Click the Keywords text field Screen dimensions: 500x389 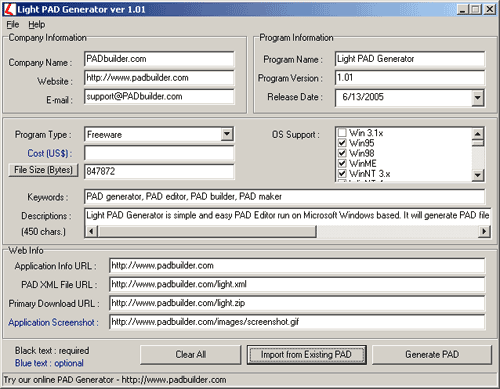pyautogui.click(x=285, y=197)
